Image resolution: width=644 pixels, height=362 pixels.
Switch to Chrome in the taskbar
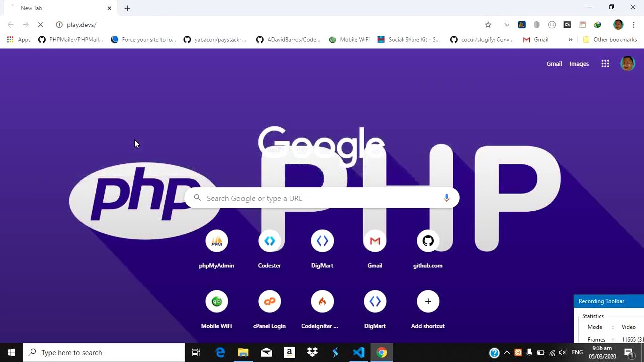coord(382,353)
